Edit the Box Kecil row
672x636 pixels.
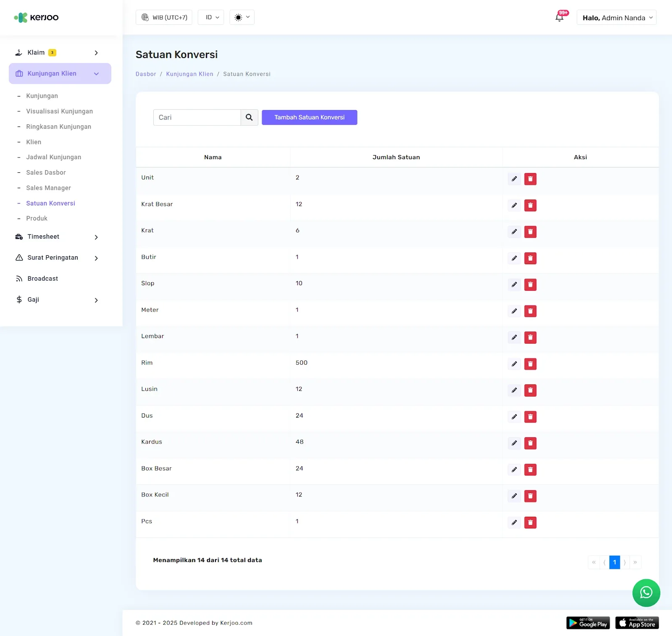click(514, 496)
